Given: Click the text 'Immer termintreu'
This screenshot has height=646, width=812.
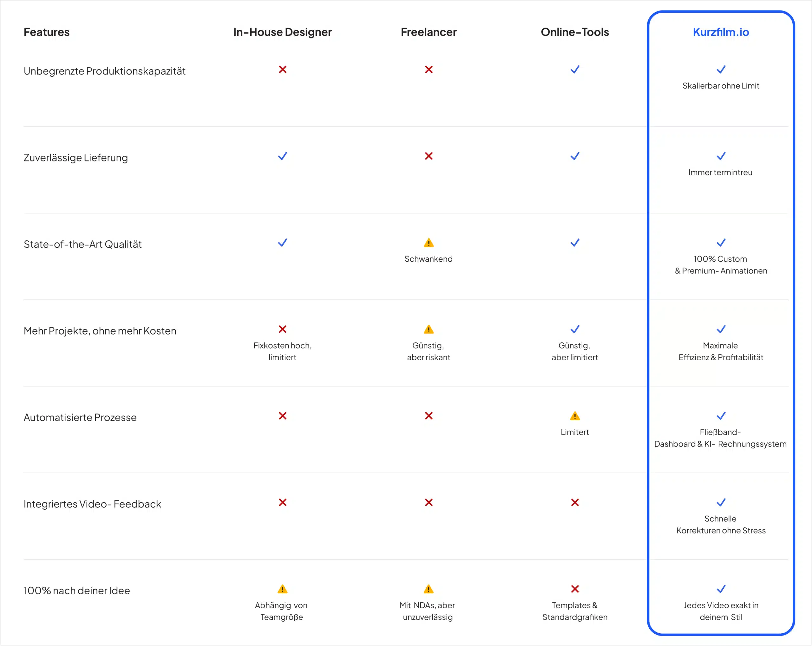Looking at the screenshot, I should click(x=720, y=173).
